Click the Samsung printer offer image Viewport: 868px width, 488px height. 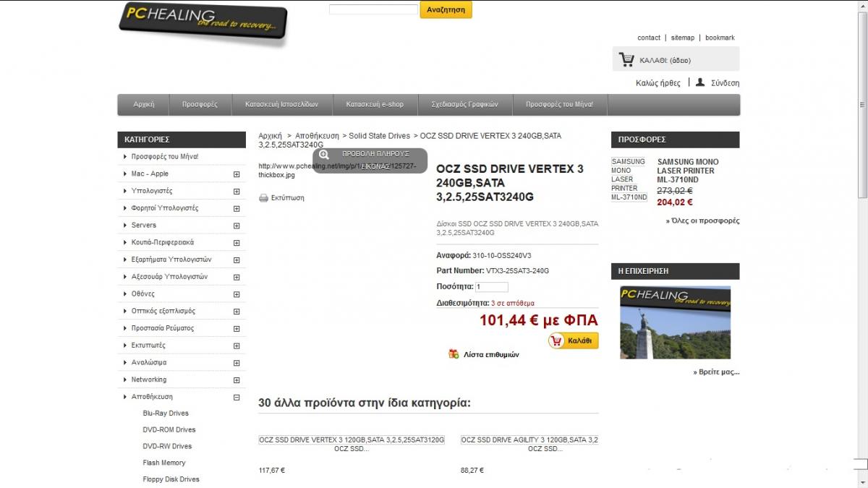point(629,179)
